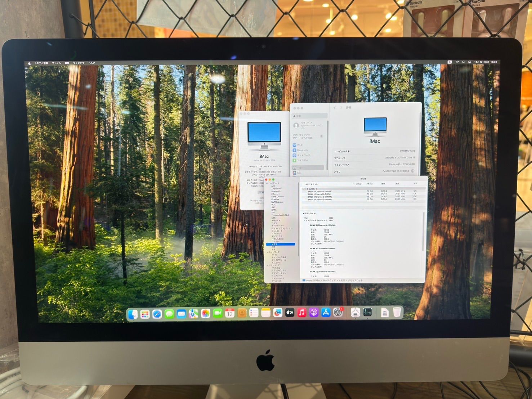
Task: Open エネルギー settings from the sidebar
Action: [303, 160]
